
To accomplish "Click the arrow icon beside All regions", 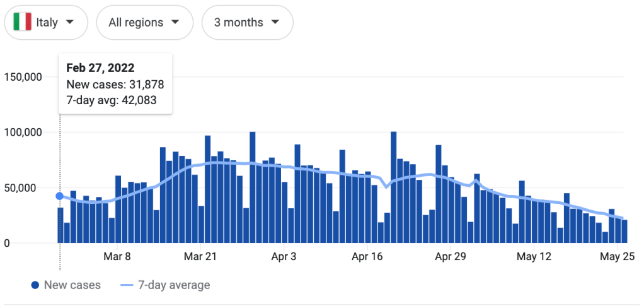I will pyautogui.click(x=175, y=23).
